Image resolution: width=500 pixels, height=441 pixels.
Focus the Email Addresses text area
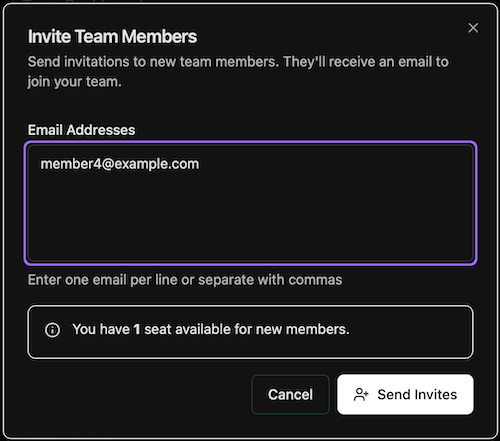tap(250, 203)
